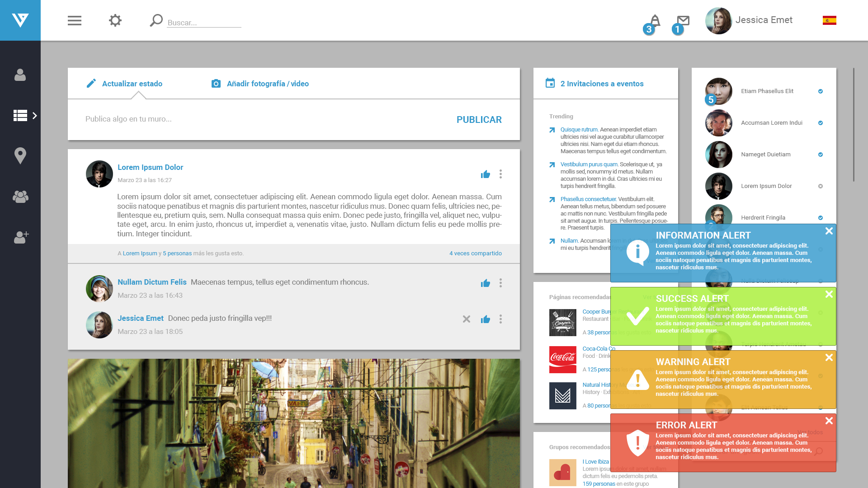
Task: Click the pencil icon for status update
Action: (x=91, y=83)
